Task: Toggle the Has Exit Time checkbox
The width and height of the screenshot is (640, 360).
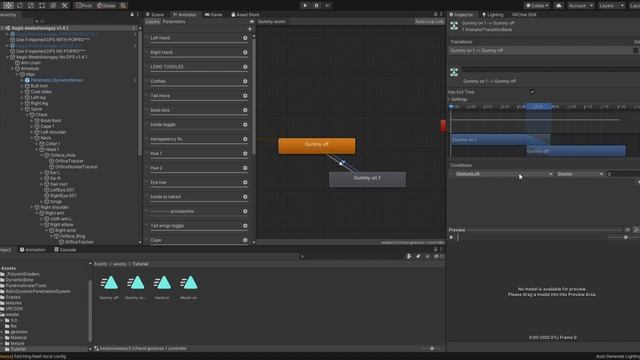Action: (x=532, y=92)
